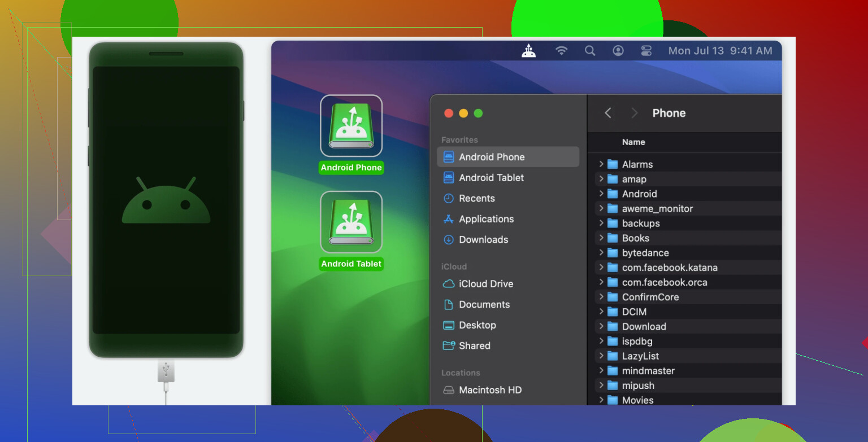Open Desktop in Finder sidebar
Image resolution: width=868 pixels, height=442 pixels.
click(508, 325)
